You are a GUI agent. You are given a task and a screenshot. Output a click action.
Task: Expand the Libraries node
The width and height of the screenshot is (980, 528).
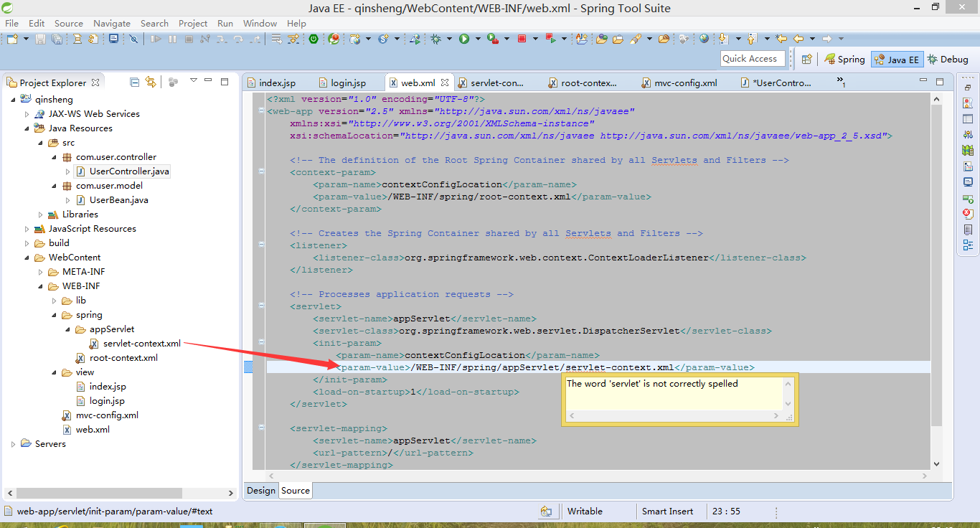41,214
